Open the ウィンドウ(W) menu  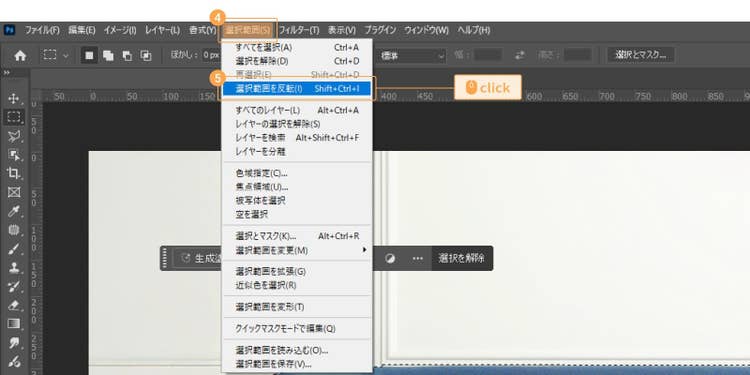pos(426,30)
